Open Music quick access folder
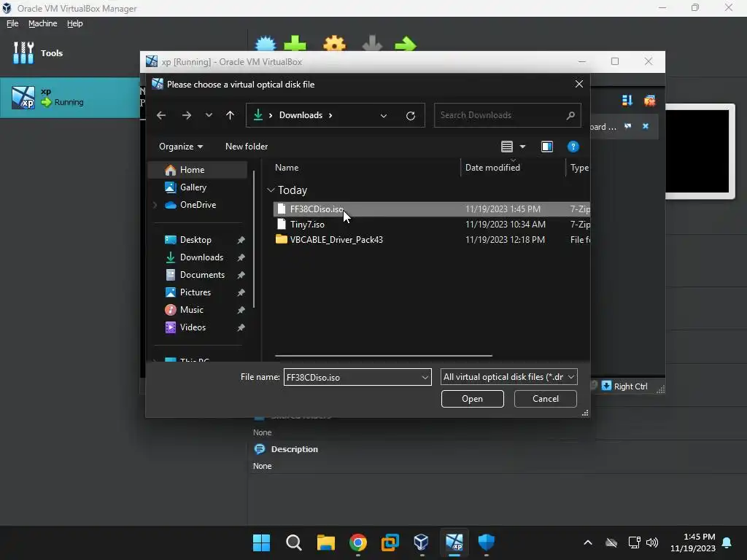 click(192, 310)
